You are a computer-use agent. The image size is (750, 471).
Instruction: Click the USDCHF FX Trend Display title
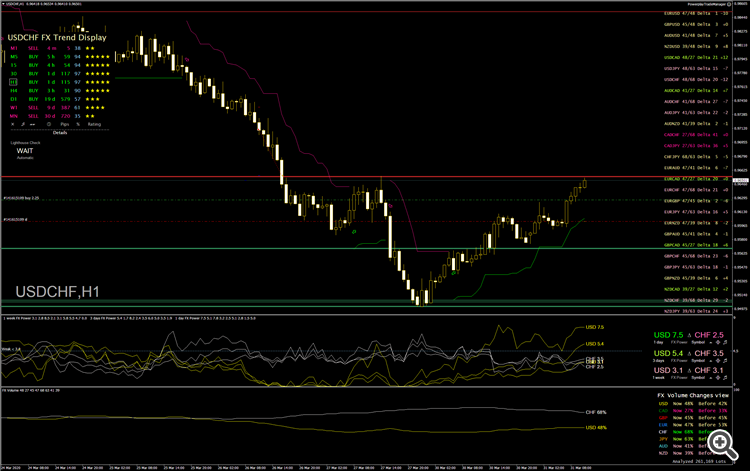pos(57,37)
